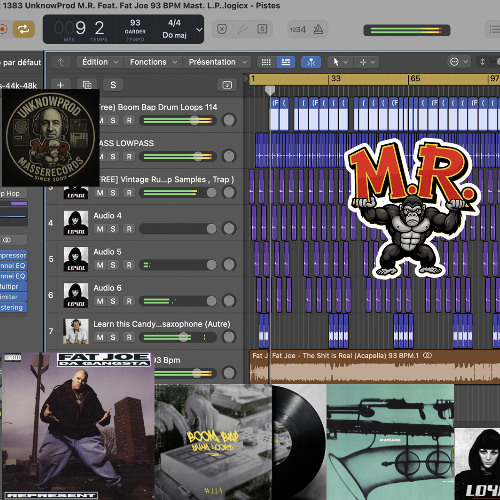Solo the Vintage Samples track

[113, 193]
